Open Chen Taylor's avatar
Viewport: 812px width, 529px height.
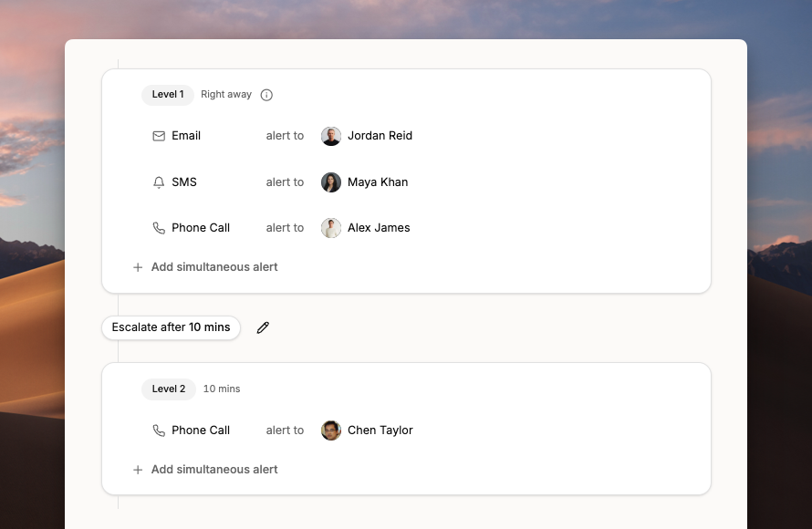pyautogui.click(x=331, y=430)
